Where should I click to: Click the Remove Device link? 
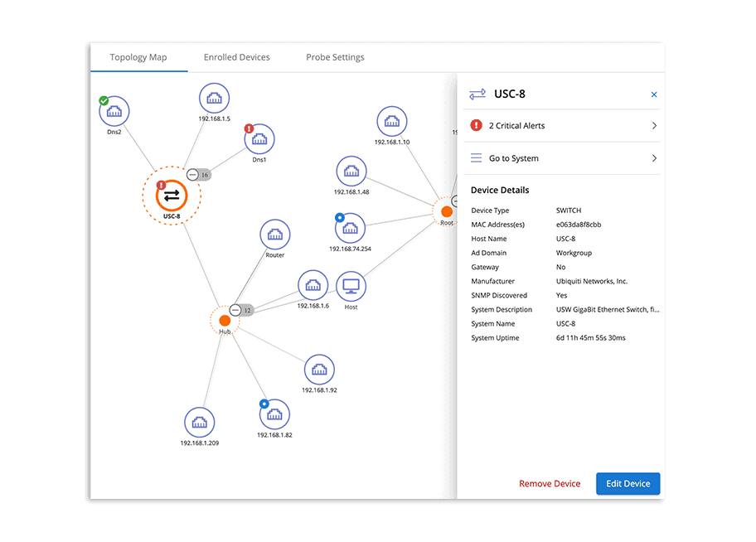[x=550, y=484]
